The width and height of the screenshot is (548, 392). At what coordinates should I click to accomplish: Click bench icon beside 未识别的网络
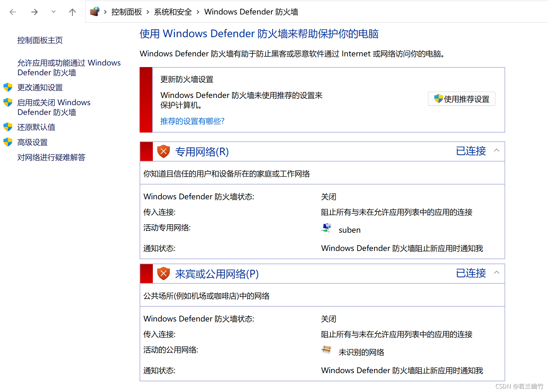pyautogui.click(x=326, y=349)
